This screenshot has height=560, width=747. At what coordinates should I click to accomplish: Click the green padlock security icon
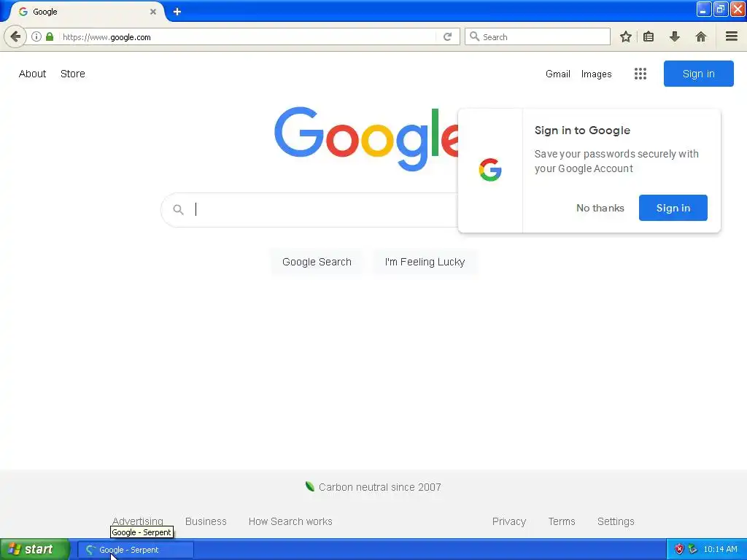[x=50, y=36]
